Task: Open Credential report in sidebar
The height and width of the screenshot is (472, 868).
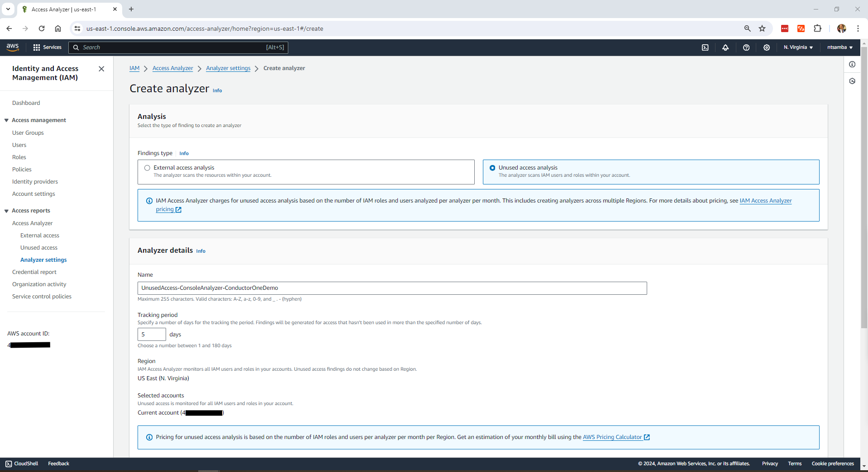Action: (34, 272)
